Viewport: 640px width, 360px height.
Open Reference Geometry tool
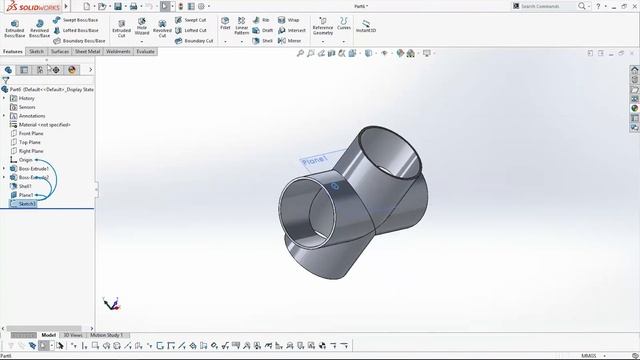click(323, 26)
